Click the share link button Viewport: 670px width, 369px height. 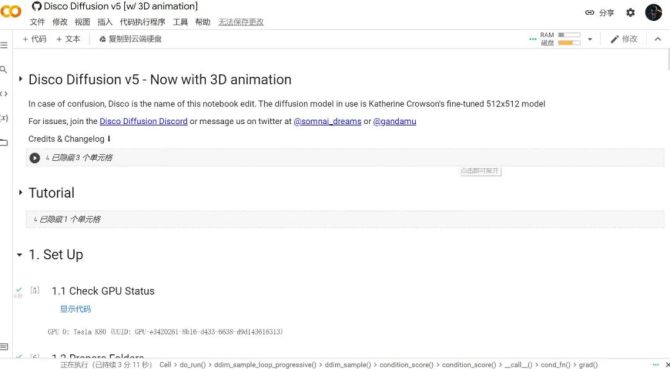(599, 13)
